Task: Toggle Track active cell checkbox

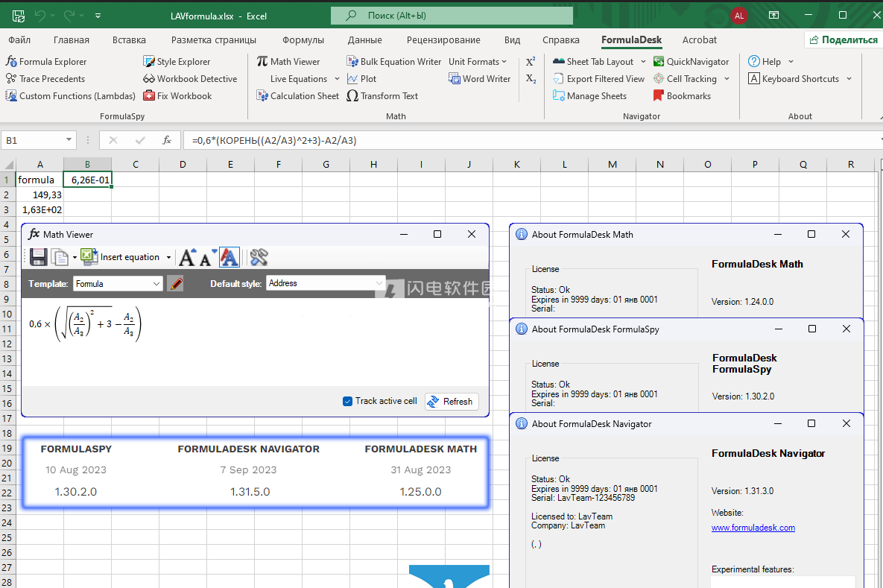Action: (347, 401)
